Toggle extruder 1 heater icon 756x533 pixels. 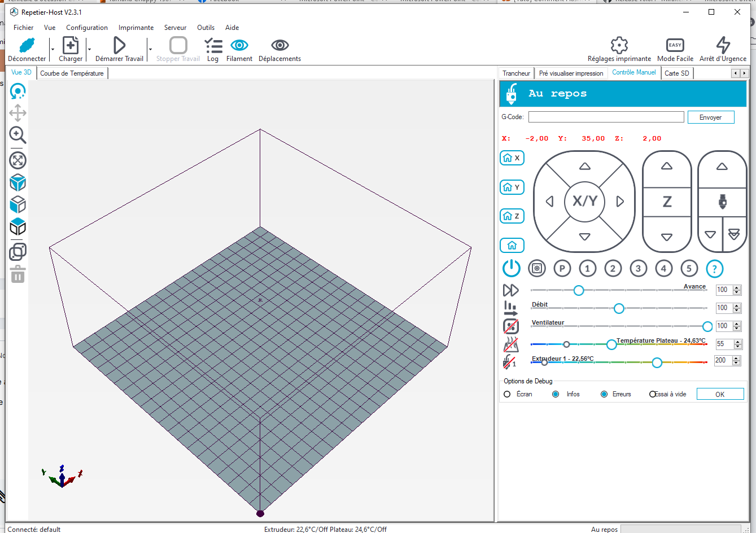[510, 362]
